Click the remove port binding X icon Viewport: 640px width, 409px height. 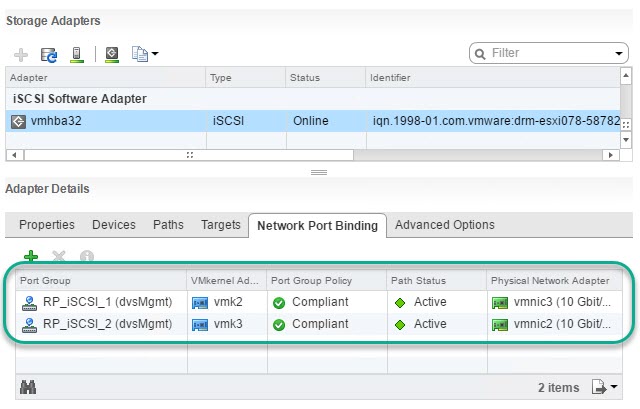[x=59, y=257]
